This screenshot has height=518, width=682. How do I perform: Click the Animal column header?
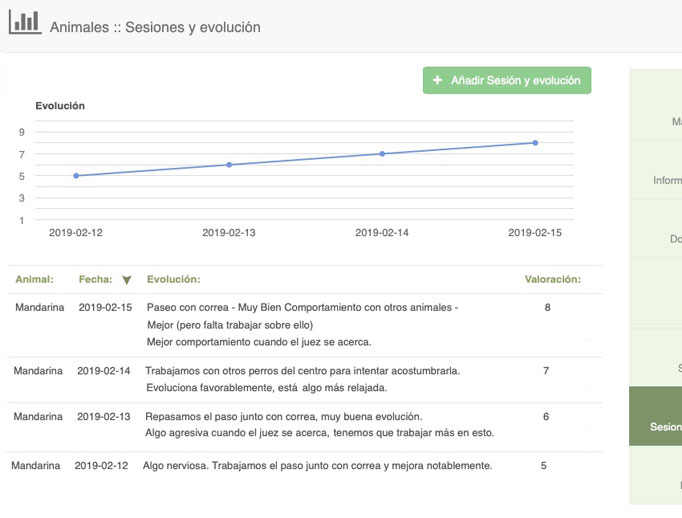[34, 280]
